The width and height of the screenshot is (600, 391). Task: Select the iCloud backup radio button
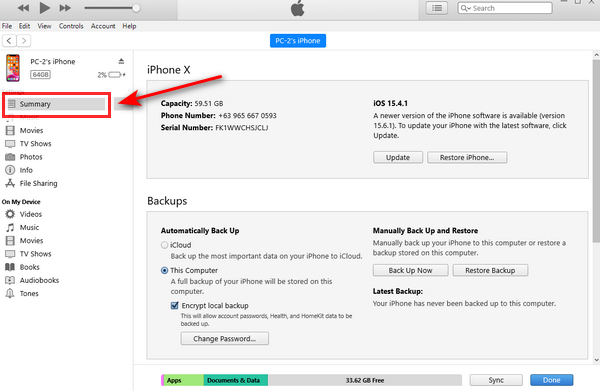[x=165, y=245]
